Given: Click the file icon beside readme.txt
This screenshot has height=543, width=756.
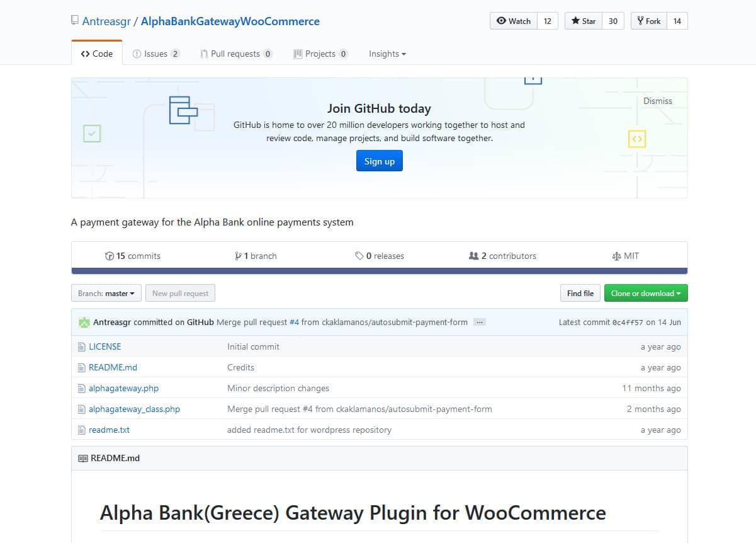Looking at the screenshot, I should tap(81, 430).
